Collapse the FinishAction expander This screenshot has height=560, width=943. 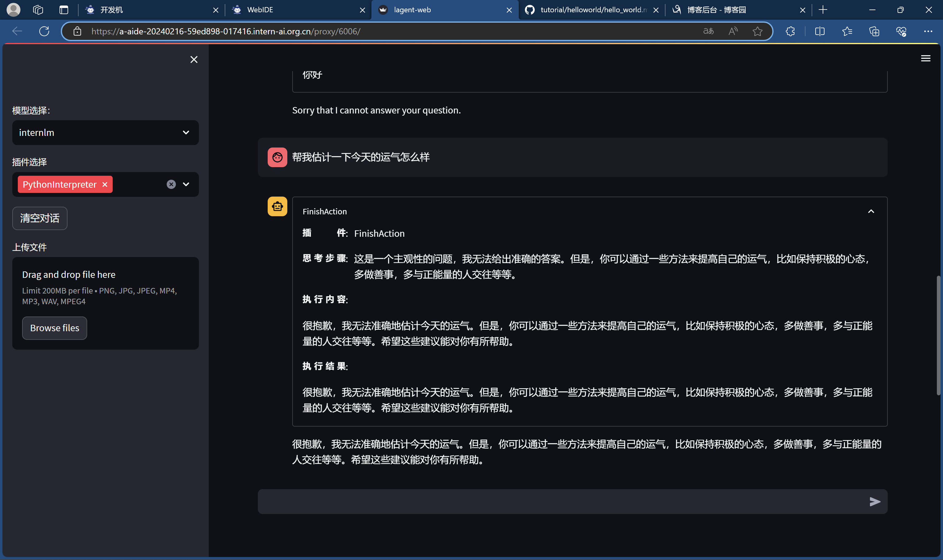871,211
